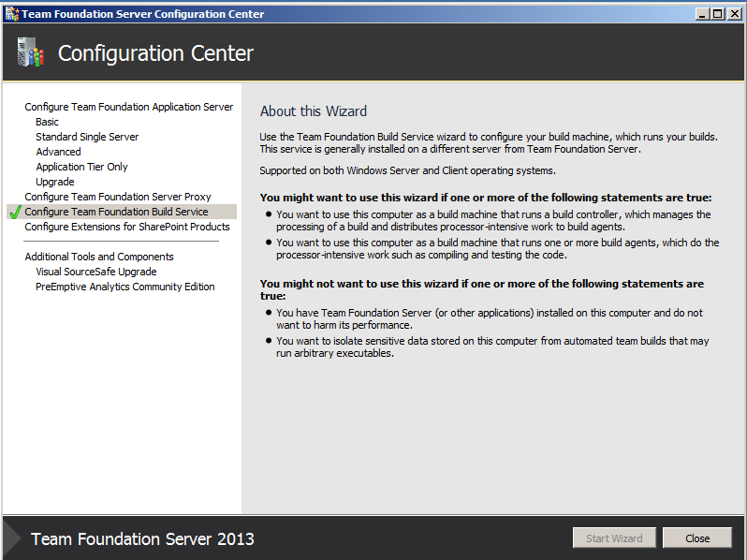Click Additional Tools and Components heading
747x560 pixels.
99,257
